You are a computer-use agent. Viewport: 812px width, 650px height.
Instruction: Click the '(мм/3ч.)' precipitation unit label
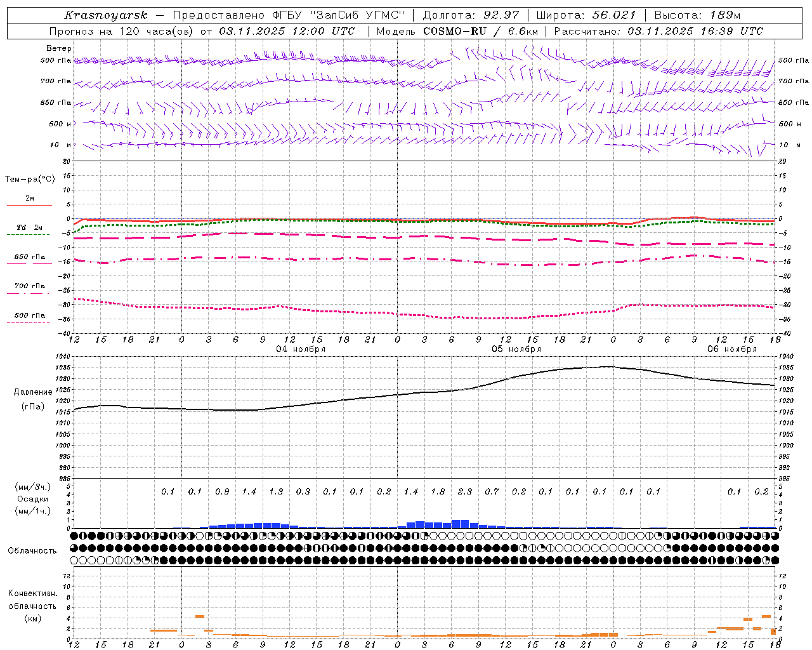point(33,487)
